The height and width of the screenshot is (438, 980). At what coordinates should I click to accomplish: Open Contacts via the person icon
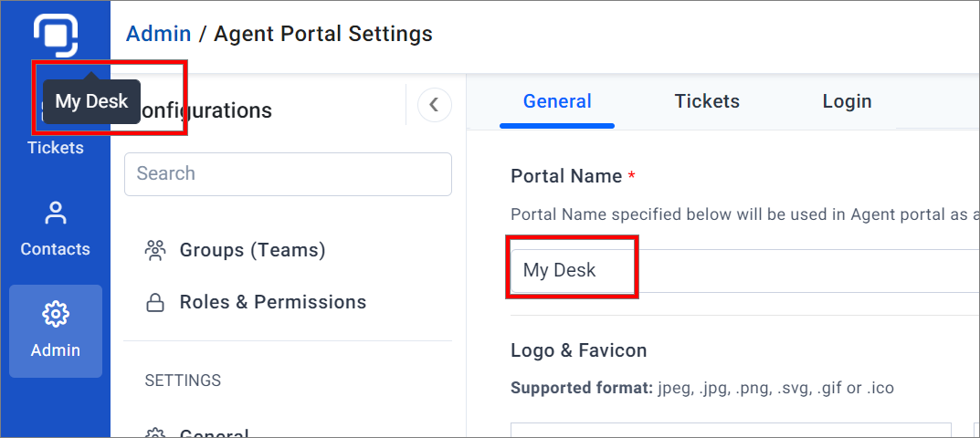[56, 213]
